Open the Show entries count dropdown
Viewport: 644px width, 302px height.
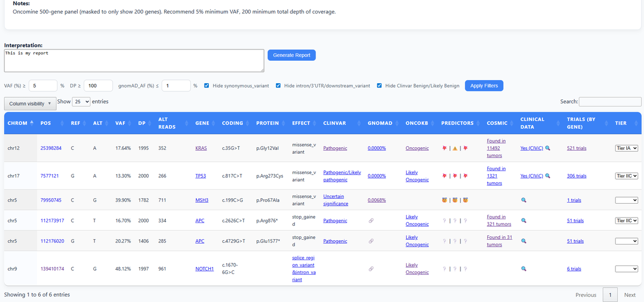pos(82,102)
